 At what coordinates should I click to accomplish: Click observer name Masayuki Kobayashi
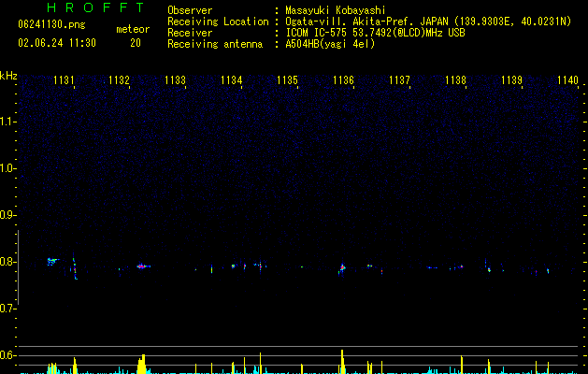tap(336, 10)
